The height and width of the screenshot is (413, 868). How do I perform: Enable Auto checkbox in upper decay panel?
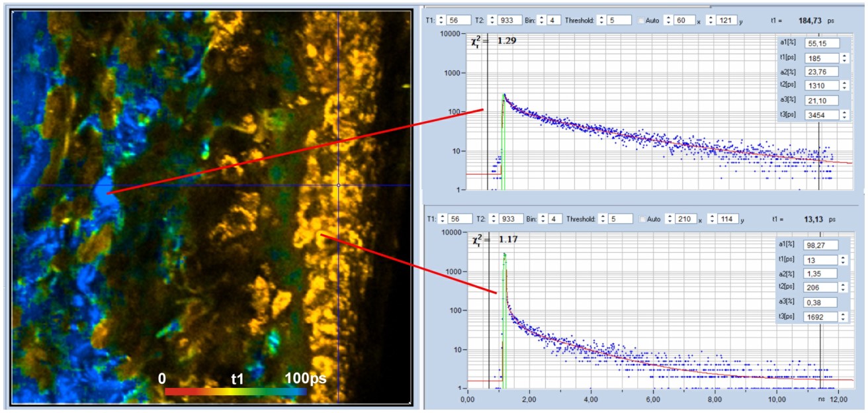[641, 21]
